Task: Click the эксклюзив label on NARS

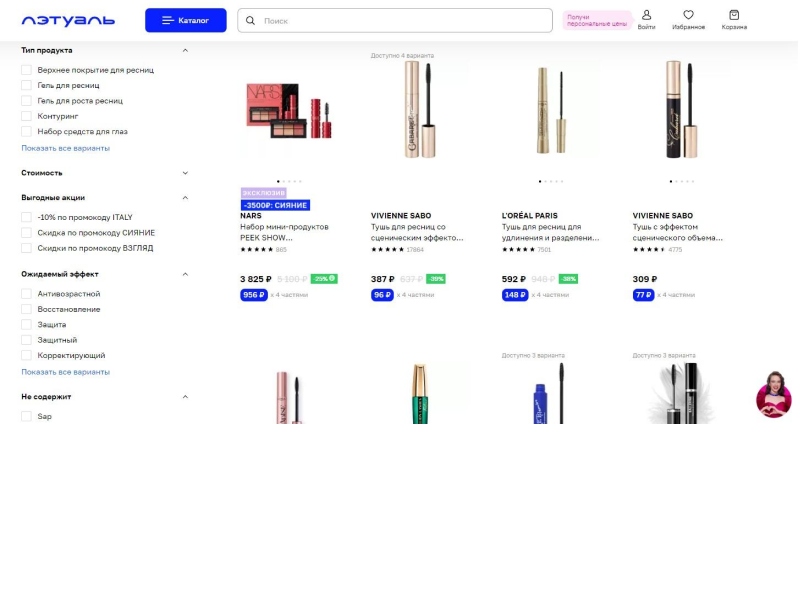Action: click(x=263, y=193)
